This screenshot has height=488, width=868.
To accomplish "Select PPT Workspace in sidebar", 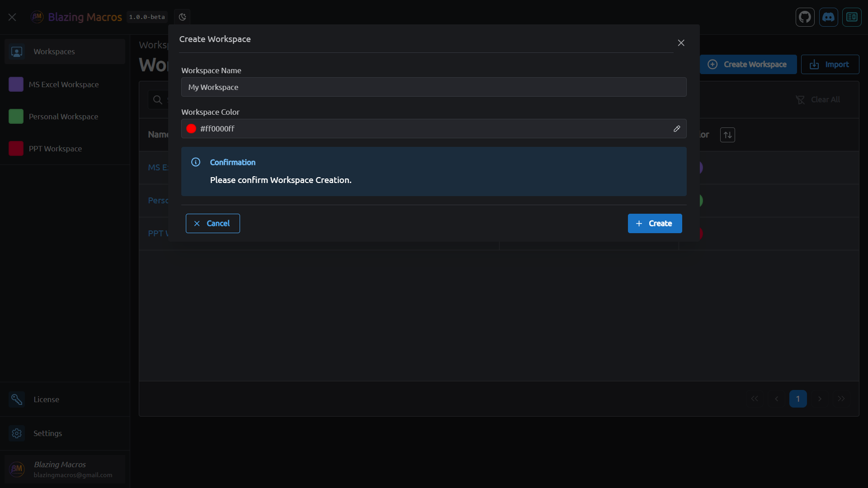I will point(65,149).
